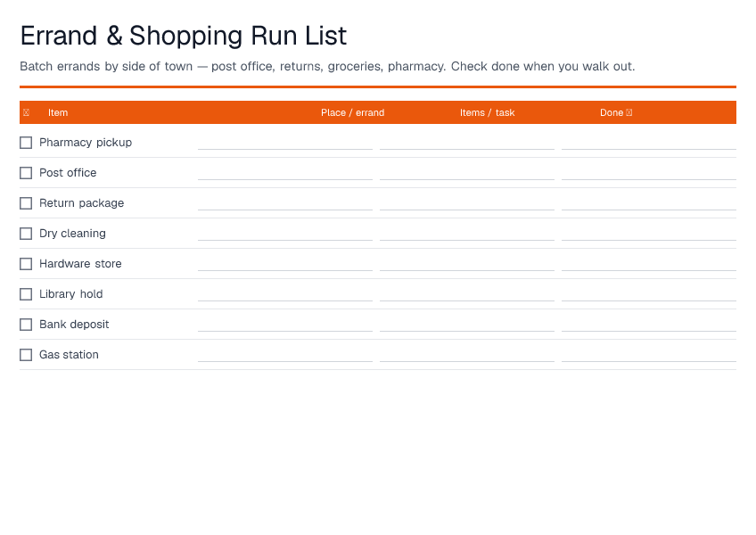Click the Dry cleaning label
This screenshot has height=535, width=756.
(x=72, y=234)
